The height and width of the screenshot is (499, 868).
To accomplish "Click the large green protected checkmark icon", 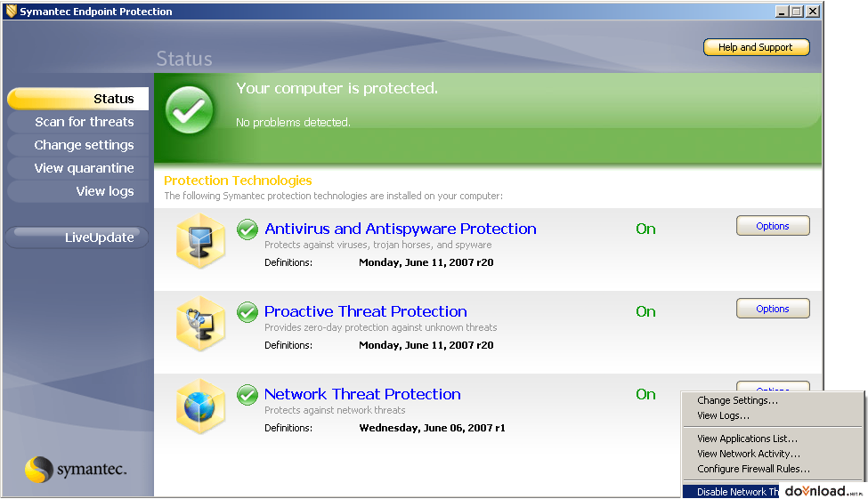I will click(x=189, y=109).
